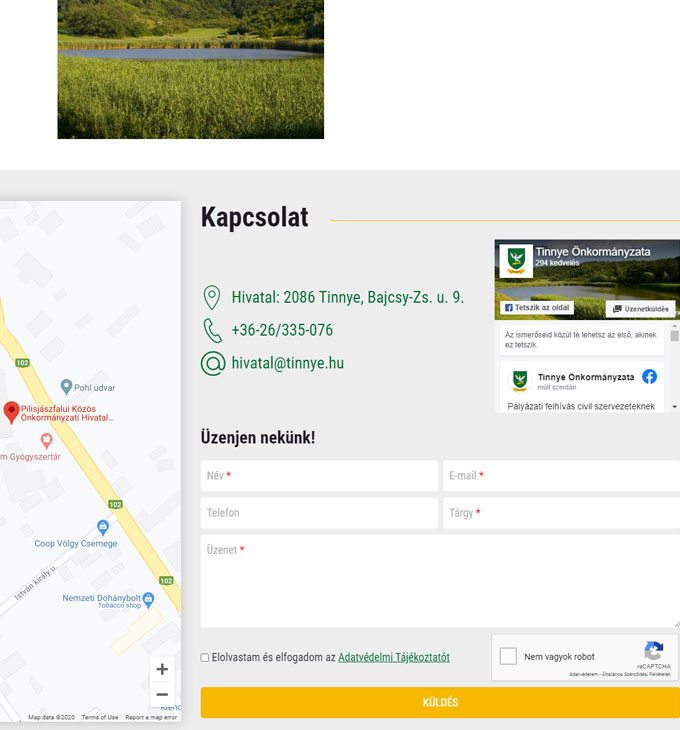The width and height of the screenshot is (680, 730).
Task: Click the Nemzeti Dohánybolt map label
Action: 101,598
